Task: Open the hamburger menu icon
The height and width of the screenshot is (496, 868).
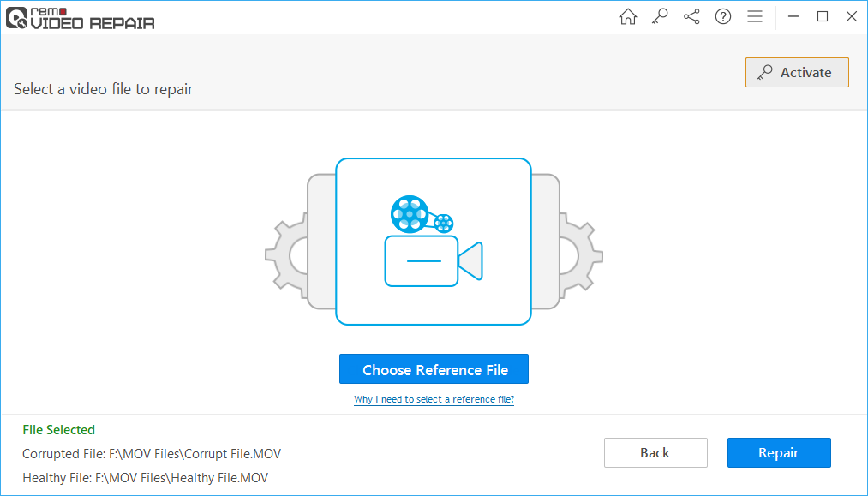Action: coord(755,16)
